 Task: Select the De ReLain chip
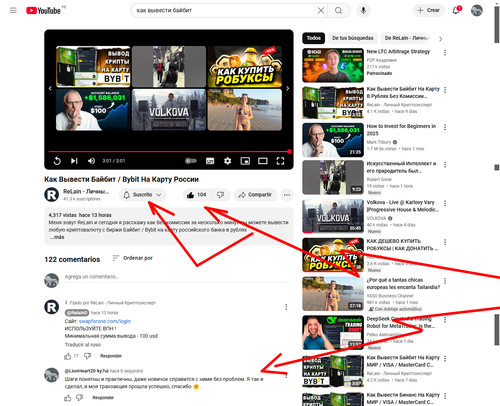(407, 38)
